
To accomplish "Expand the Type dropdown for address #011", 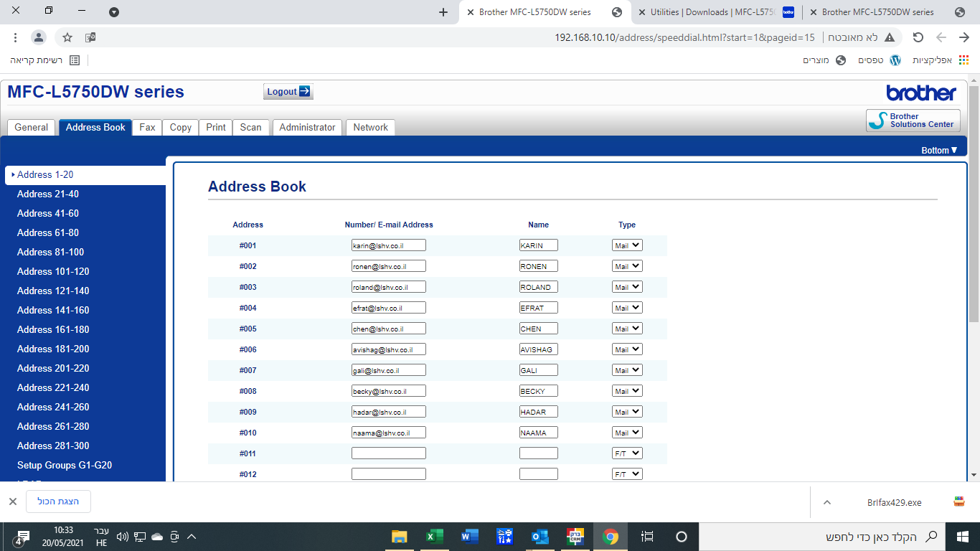I will (627, 453).
